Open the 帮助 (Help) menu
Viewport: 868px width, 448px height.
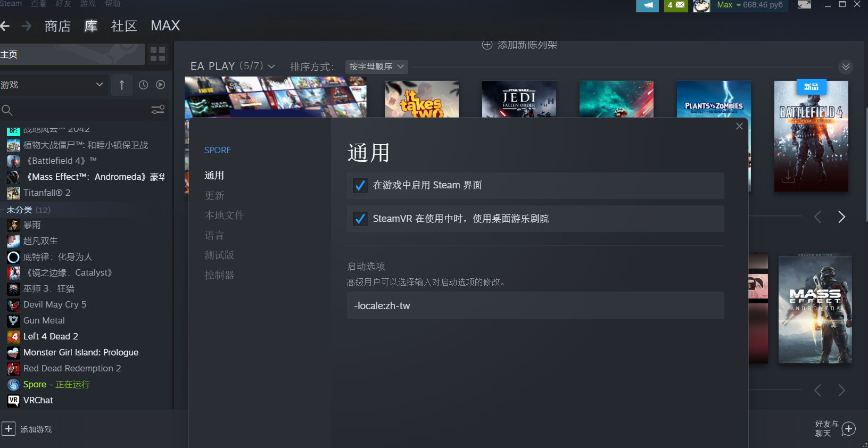coord(113,4)
